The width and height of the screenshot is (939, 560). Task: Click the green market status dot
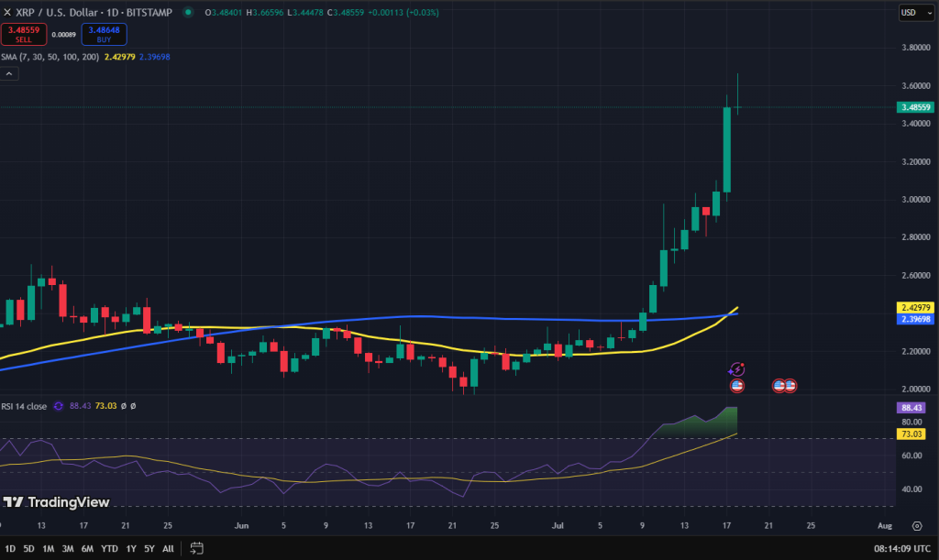point(188,12)
